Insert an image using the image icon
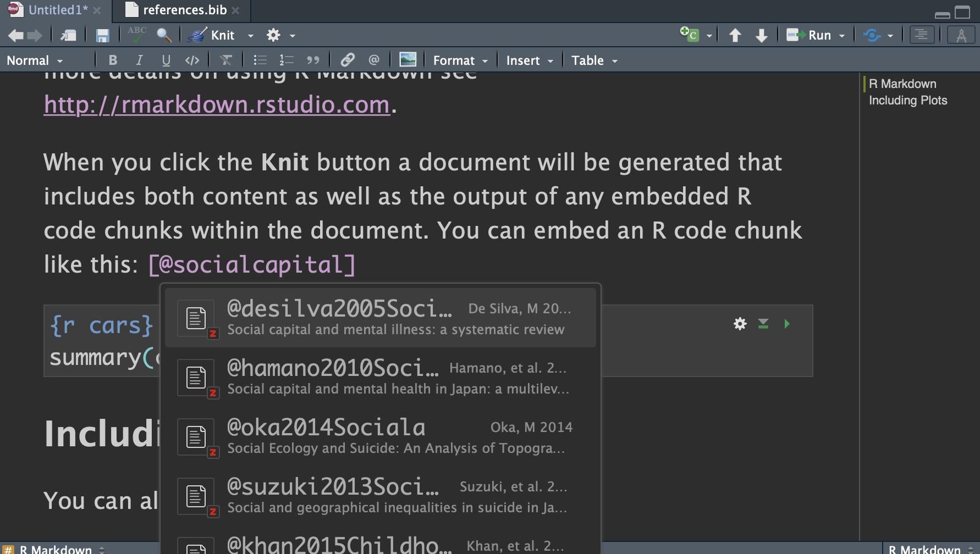This screenshot has height=554, width=980. tap(408, 60)
